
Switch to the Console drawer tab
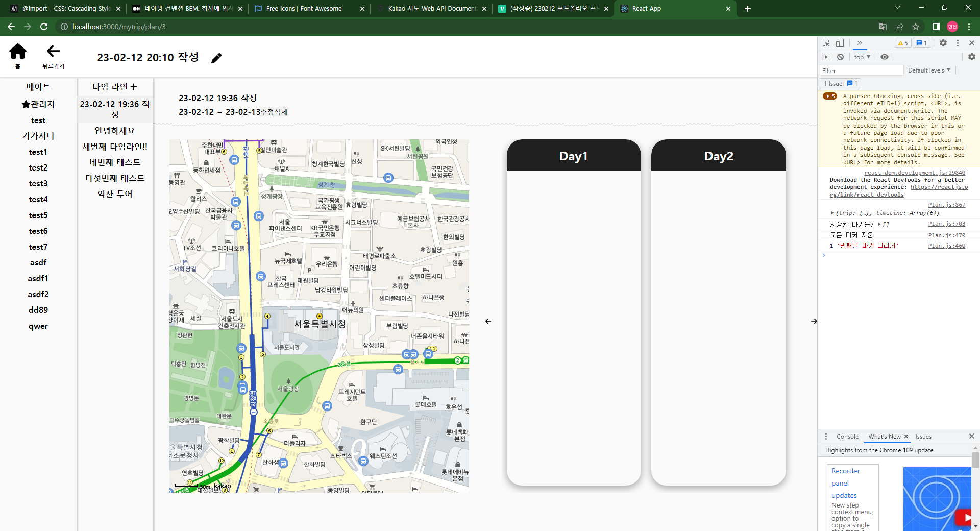(847, 437)
